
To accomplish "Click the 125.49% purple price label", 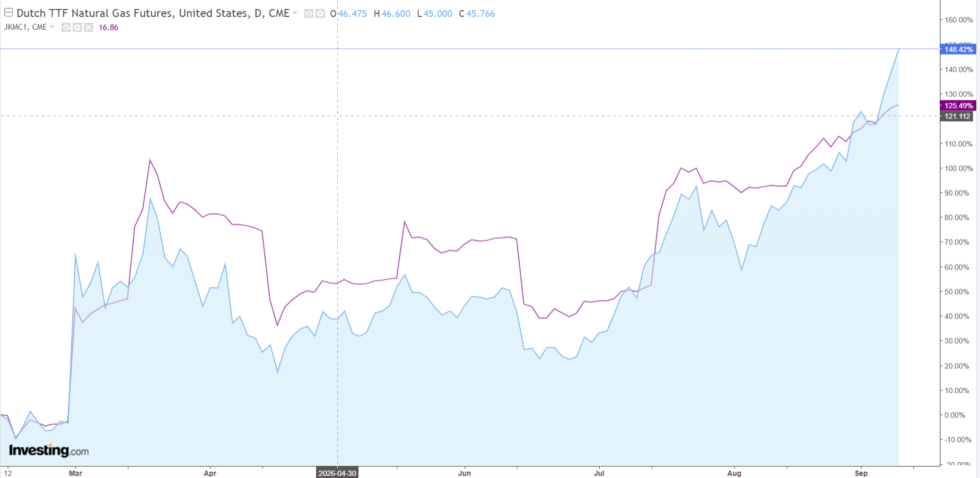I will coord(957,105).
